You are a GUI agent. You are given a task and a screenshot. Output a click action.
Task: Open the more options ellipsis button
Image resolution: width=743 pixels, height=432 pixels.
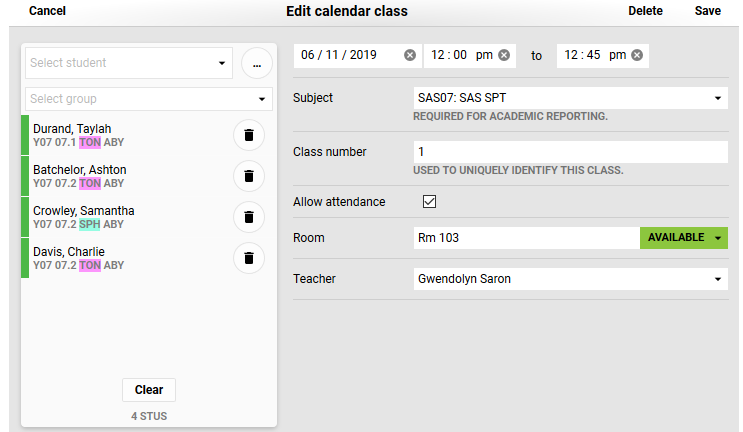click(256, 63)
